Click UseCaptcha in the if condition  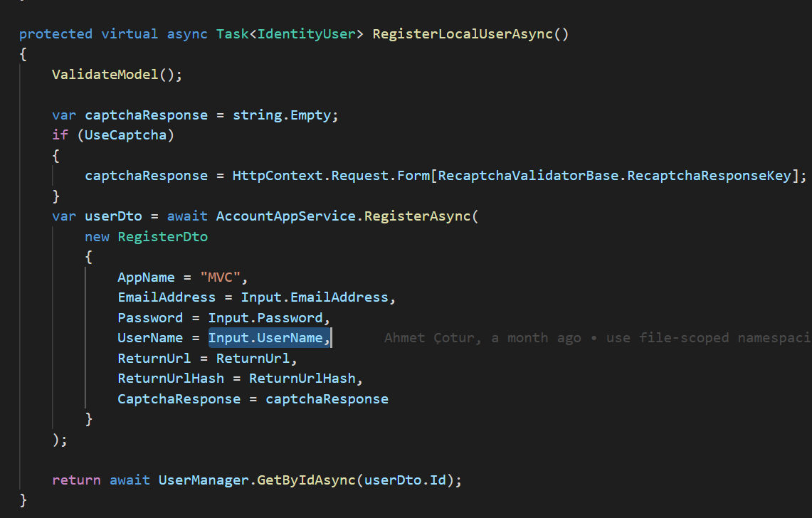click(x=125, y=135)
